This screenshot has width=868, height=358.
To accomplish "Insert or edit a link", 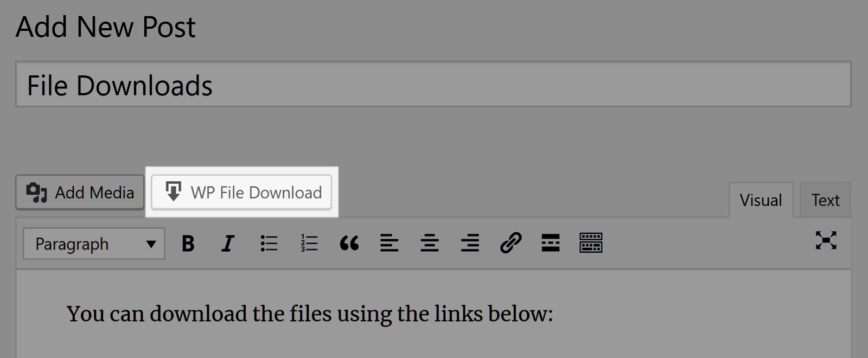I will click(510, 244).
